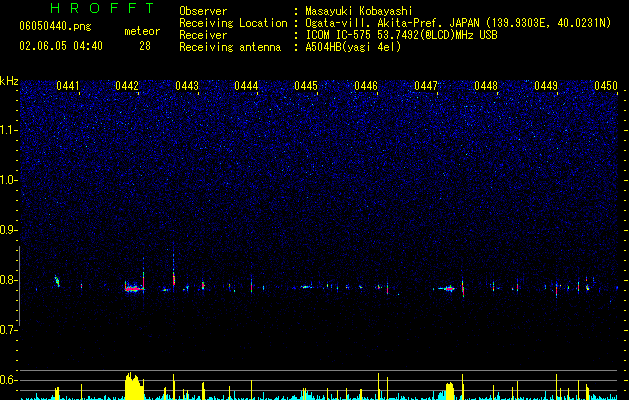Click the 0449 time marker
This screenshot has width=629, height=400.
point(546,86)
